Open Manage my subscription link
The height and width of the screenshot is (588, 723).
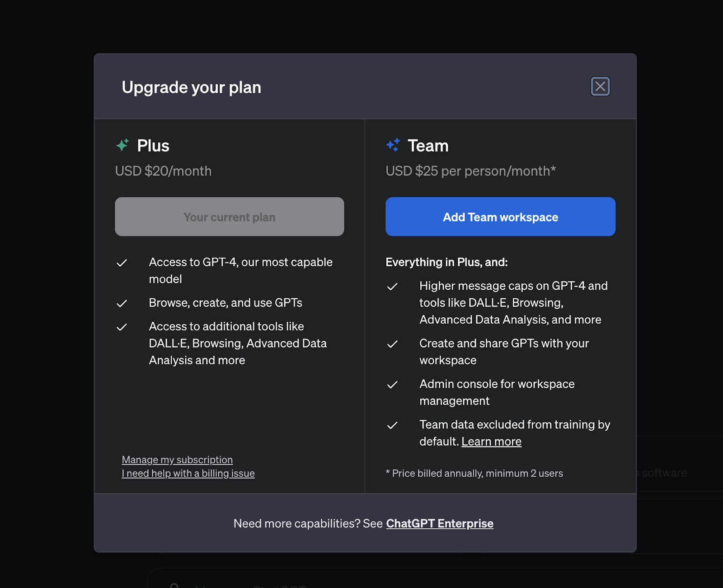[x=177, y=460]
